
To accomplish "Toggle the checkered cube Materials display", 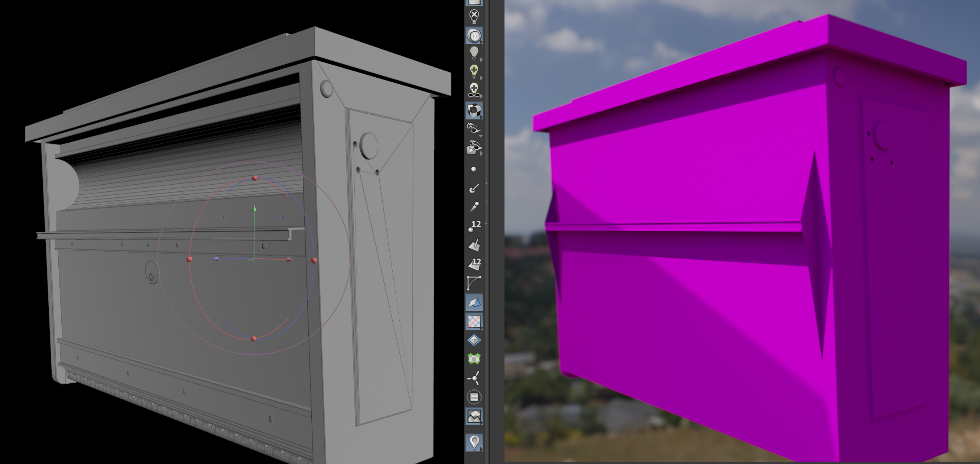I will 474,111.
